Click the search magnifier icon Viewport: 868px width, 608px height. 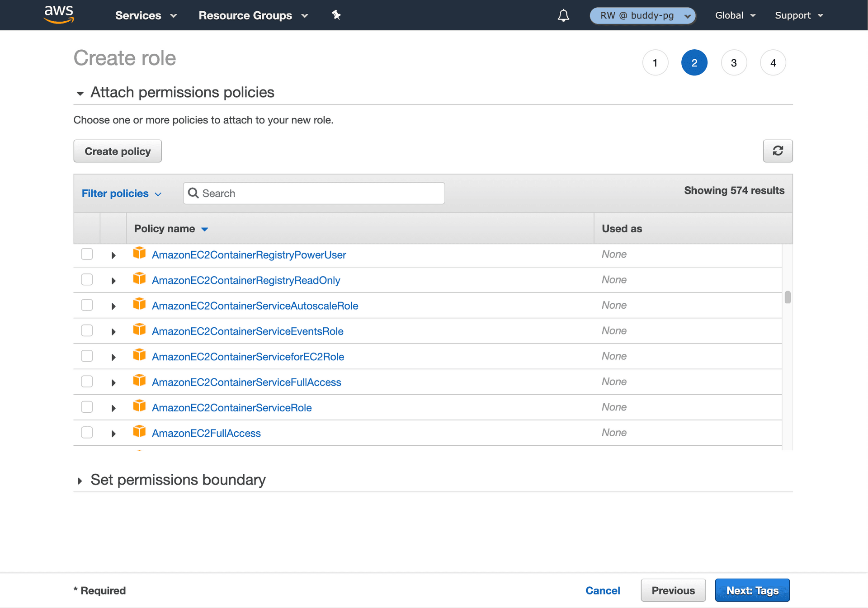tap(193, 193)
